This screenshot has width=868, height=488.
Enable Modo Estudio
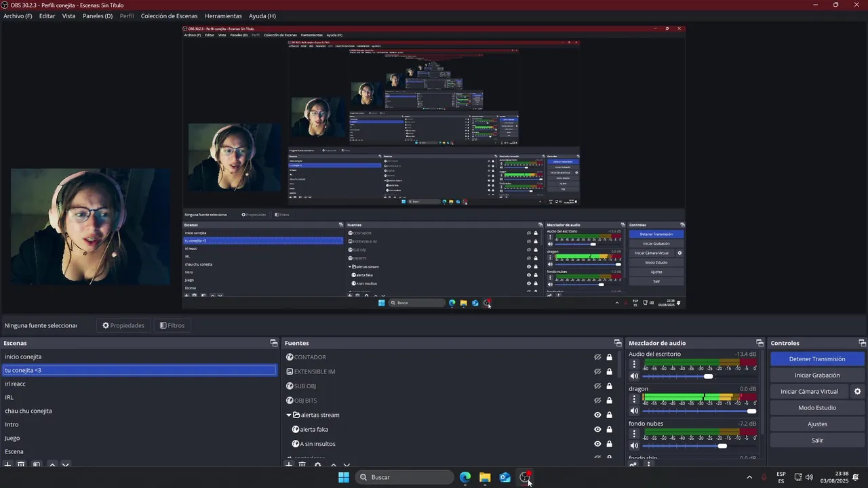coord(817,408)
